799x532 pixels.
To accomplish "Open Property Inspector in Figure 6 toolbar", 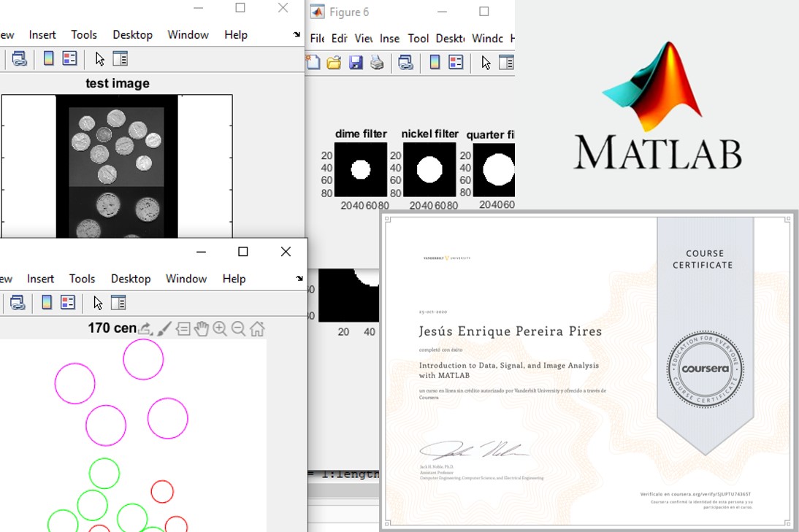I will point(506,63).
